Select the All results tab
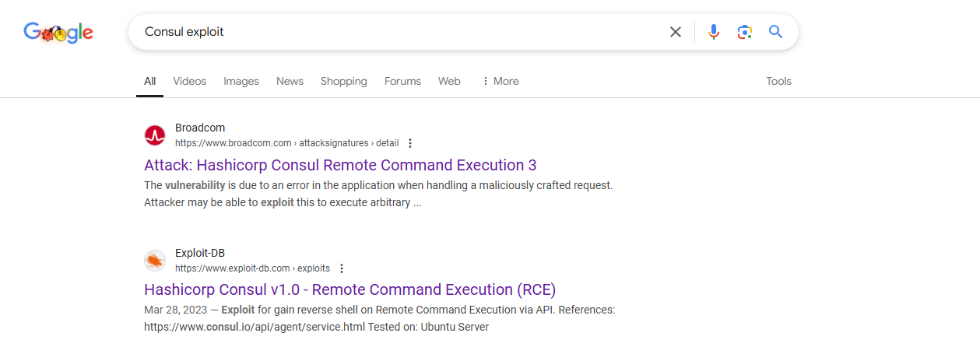The width and height of the screenshot is (980, 340). (149, 81)
